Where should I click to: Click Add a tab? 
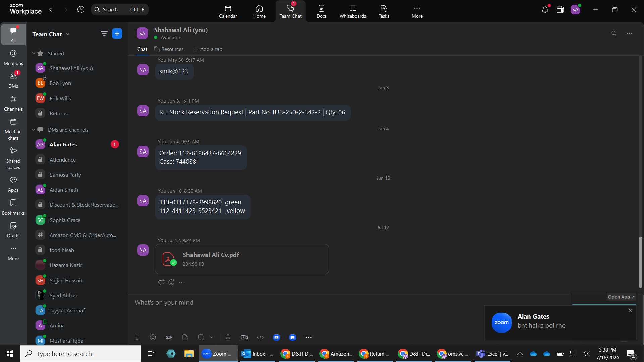point(208,49)
